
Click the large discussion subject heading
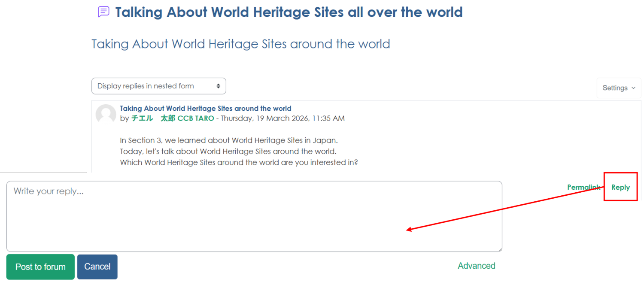(240, 44)
